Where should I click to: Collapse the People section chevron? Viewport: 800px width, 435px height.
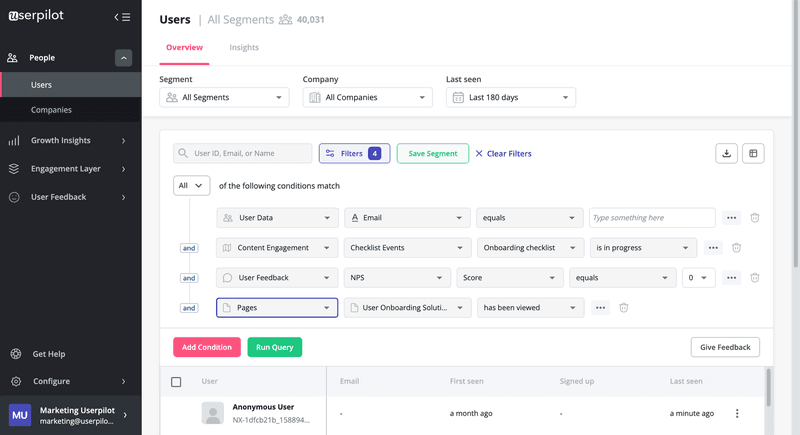(123, 58)
